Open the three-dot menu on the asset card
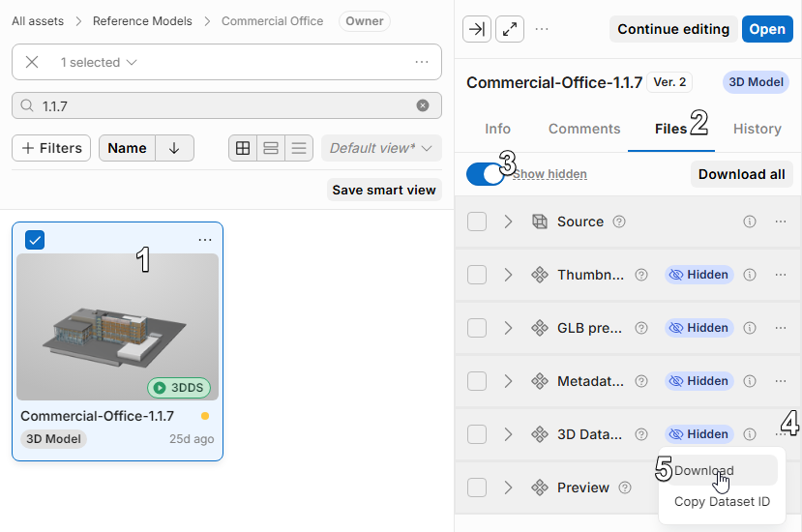This screenshot has height=532, width=802. point(204,240)
